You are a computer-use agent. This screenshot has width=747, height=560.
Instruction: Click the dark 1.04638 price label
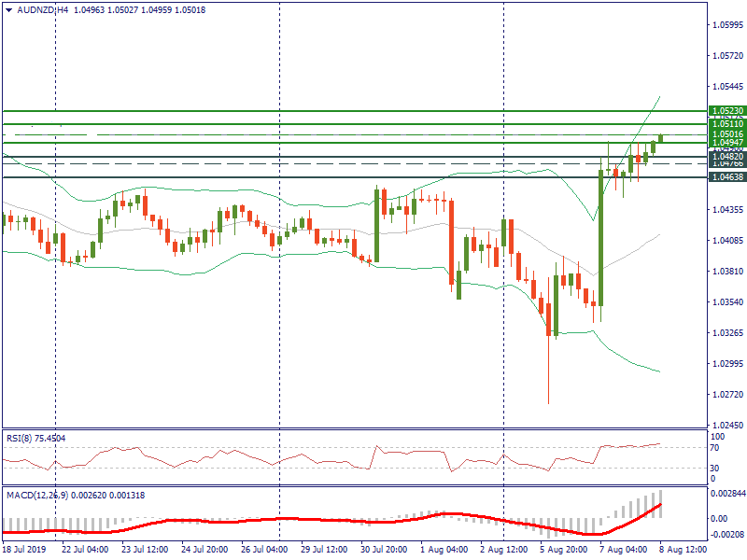click(726, 176)
